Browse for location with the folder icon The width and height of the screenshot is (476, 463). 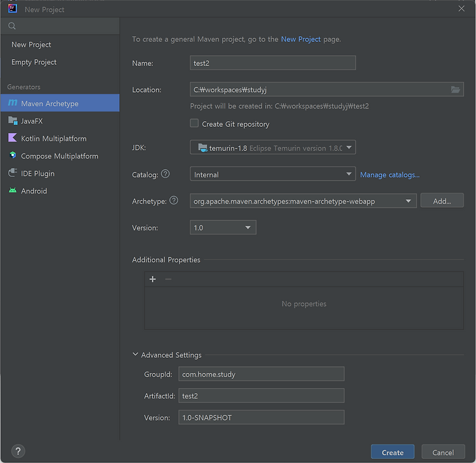click(455, 89)
